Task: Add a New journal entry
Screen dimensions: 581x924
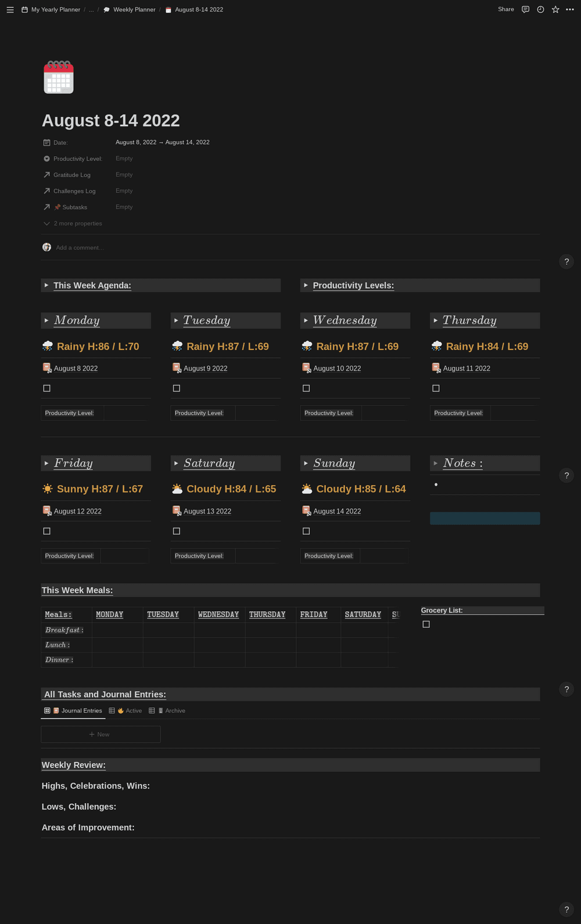Action: (x=101, y=735)
